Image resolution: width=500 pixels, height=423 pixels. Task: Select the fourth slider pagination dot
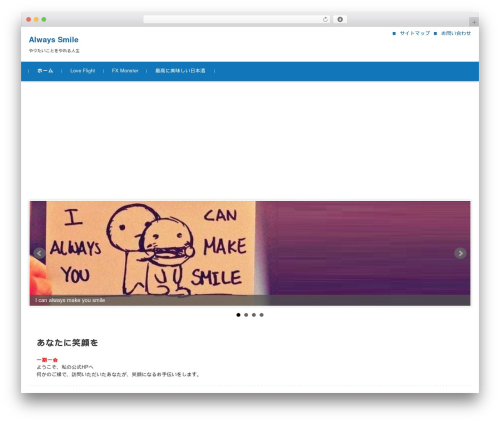262,315
